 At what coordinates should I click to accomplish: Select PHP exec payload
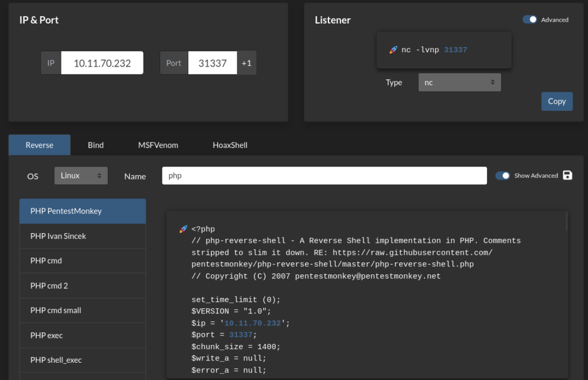(83, 335)
